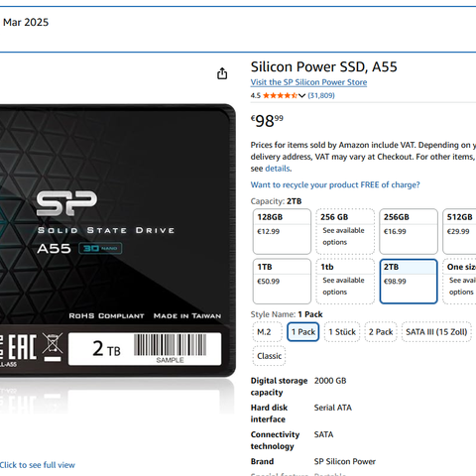
Task: Select the 256 GB dashed capacity option
Action: point(345,231)
